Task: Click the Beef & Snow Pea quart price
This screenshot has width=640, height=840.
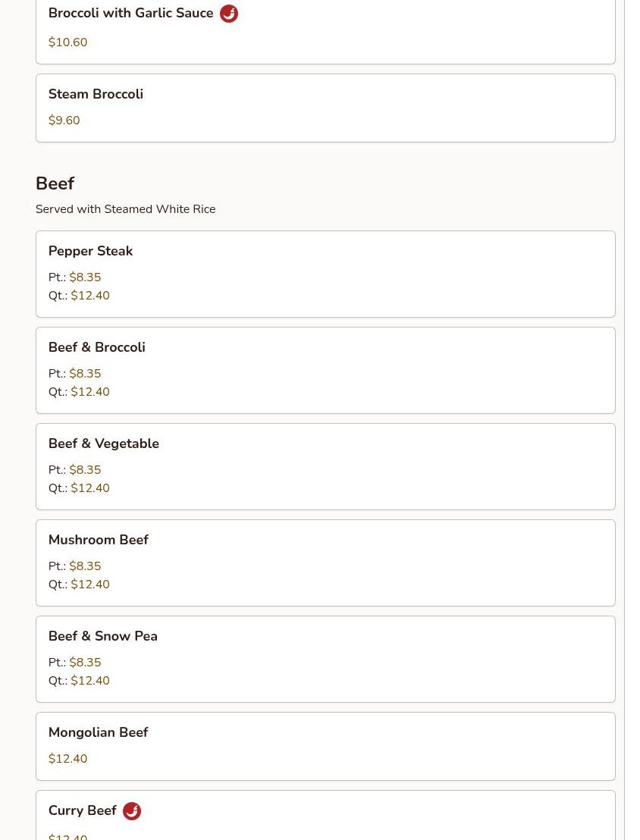Action: (90, 681)
